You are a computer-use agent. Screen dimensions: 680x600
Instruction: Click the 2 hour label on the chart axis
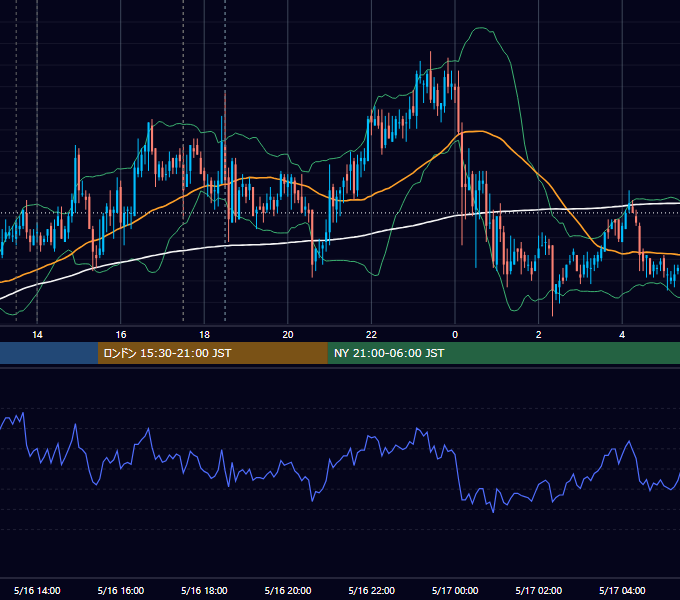(x=539, y=335)
